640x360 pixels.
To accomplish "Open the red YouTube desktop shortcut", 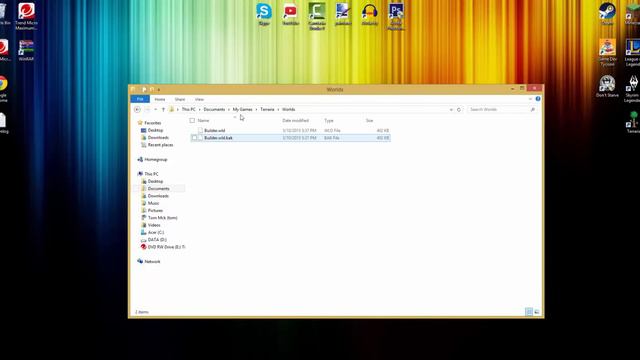I will click(290, 14).
